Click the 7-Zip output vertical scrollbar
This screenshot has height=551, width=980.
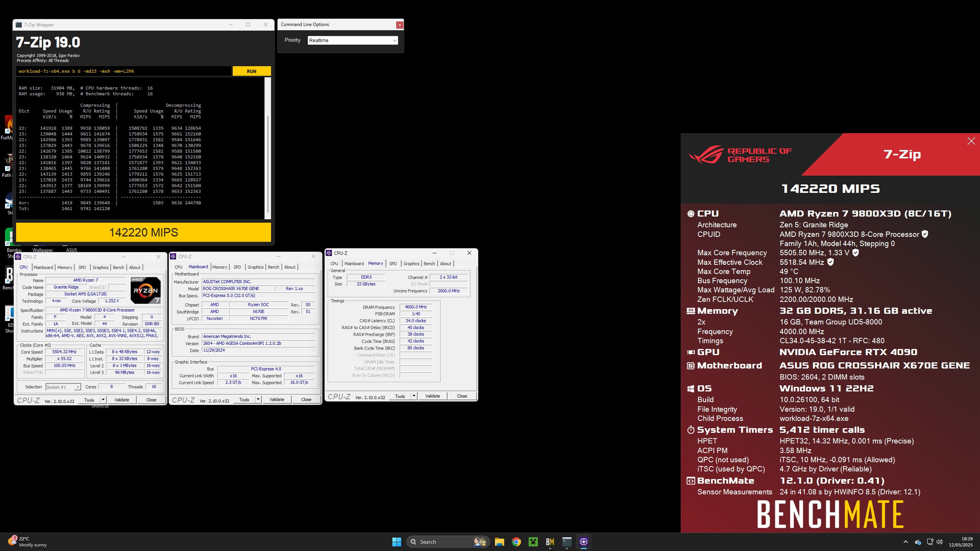268,148
